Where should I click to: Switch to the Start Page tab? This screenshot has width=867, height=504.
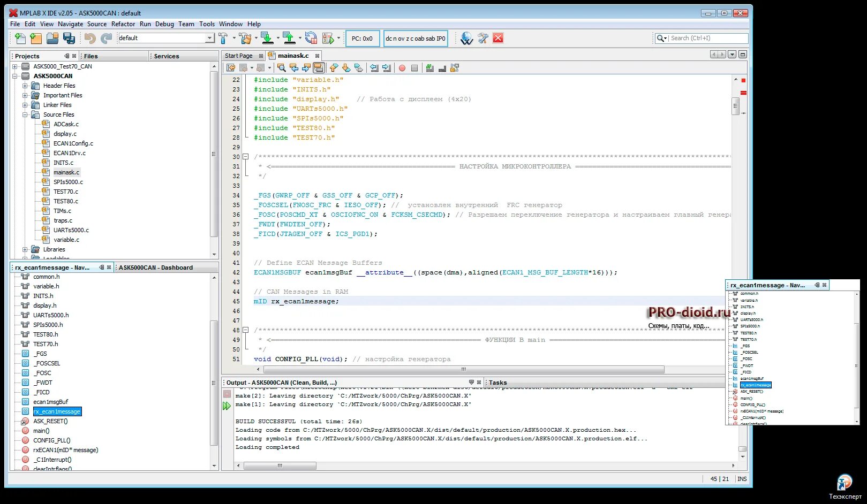coord(238,56)
